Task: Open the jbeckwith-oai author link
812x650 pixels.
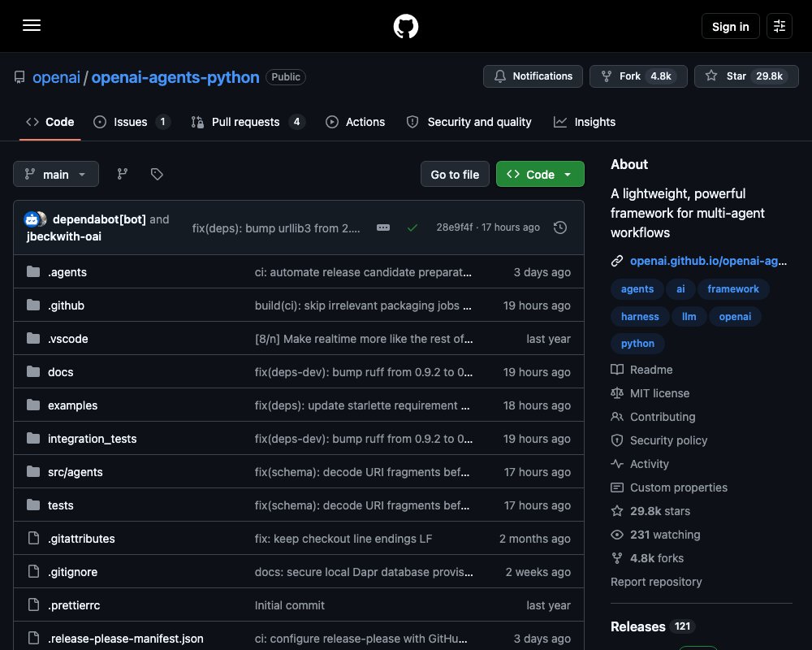Action: tap(63, 236)
